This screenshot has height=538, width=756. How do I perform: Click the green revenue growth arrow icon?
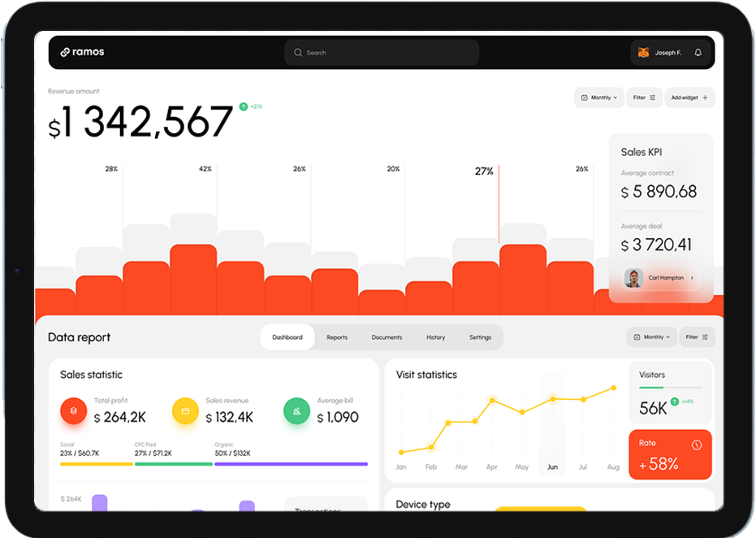(243, 106)
